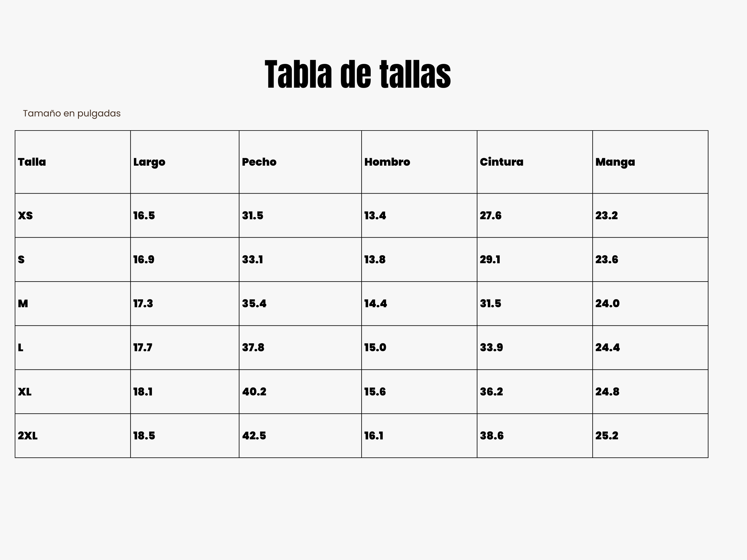This screenshot has height=560, width=747.
Task: Click the 38.6 waist value for 2XL
Action: coord(491,436)
